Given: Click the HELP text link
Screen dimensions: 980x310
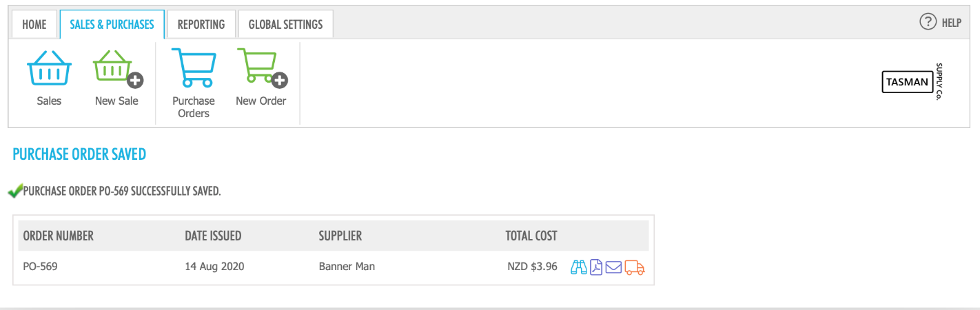Looking at the screenshot, I should coord(951,23).
